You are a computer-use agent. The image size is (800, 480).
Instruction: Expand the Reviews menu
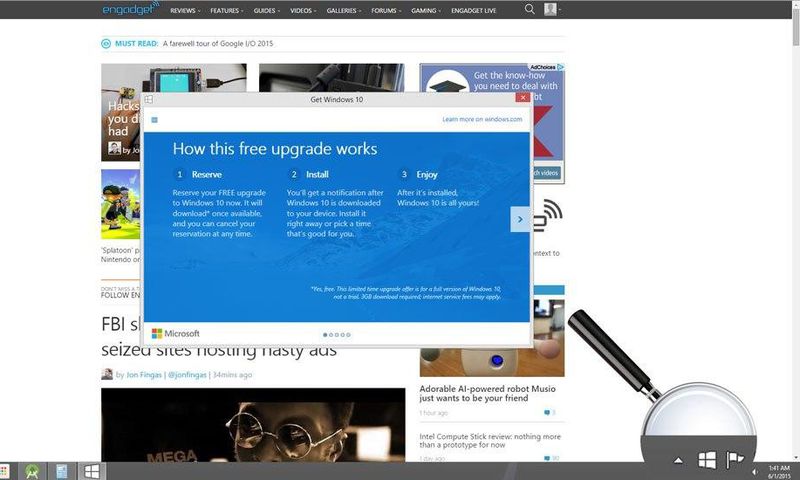pyautogui.click(x=185, y=10)
